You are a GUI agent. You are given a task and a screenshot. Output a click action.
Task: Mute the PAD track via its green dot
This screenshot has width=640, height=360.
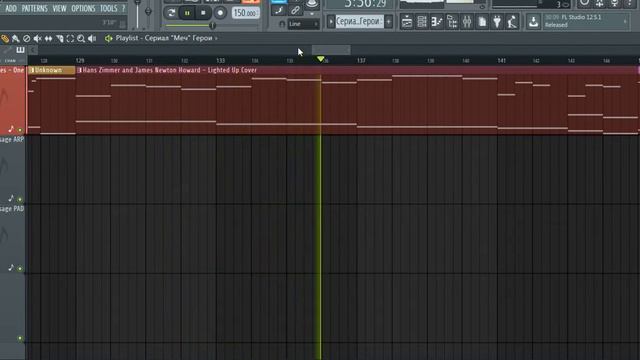20,269
